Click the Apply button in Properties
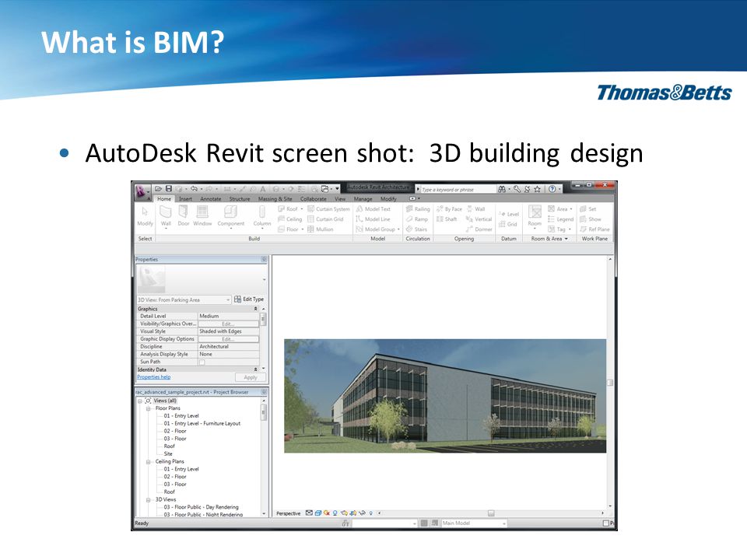Screen dimensions: 747x560 pyautogui.click(x=250, y=378)
